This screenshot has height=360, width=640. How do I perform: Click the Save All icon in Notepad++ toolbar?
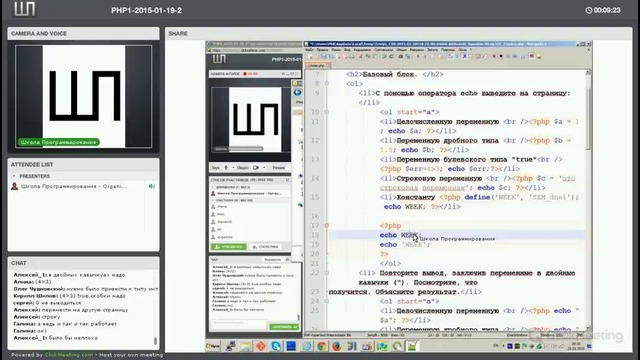click(331, 56)
